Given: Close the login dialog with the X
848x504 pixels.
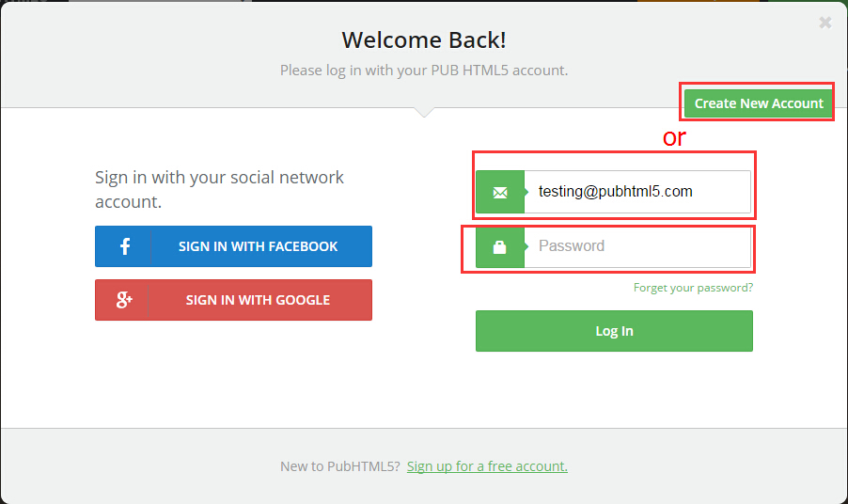Looking at the screenshot, I should 824,23.
